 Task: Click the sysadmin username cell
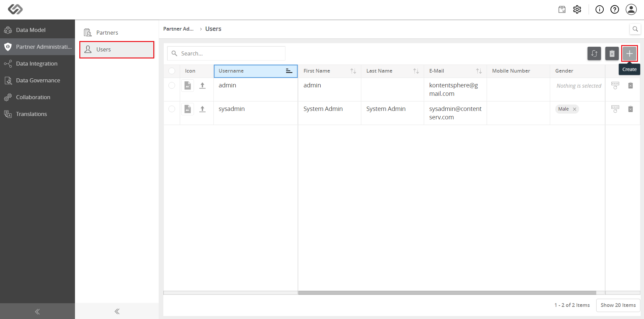click(x=255, y=113)
